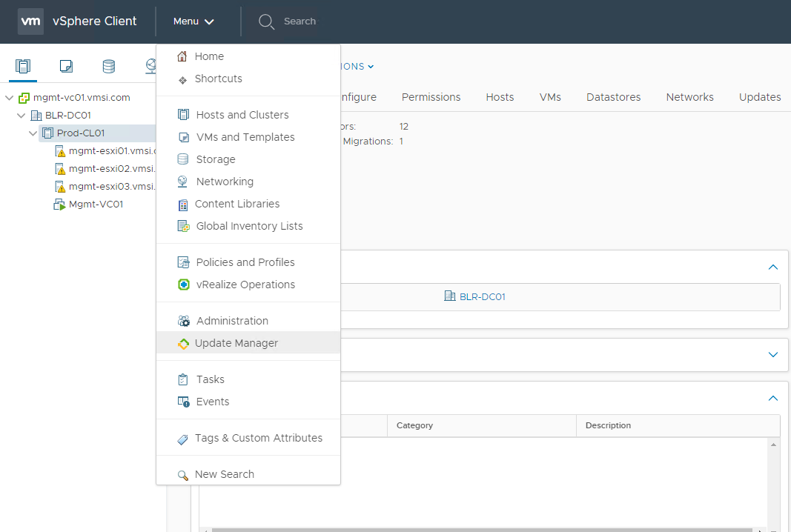Follow the BLR-DC01 datacenter link
Viewport: 791px width, 532px height.
click(482, 296)
